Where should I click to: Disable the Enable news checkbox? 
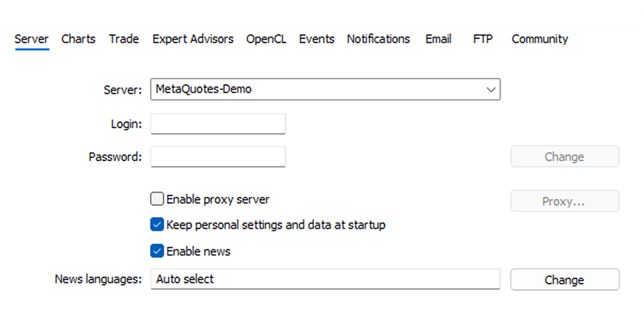click(x=157, y=251)
